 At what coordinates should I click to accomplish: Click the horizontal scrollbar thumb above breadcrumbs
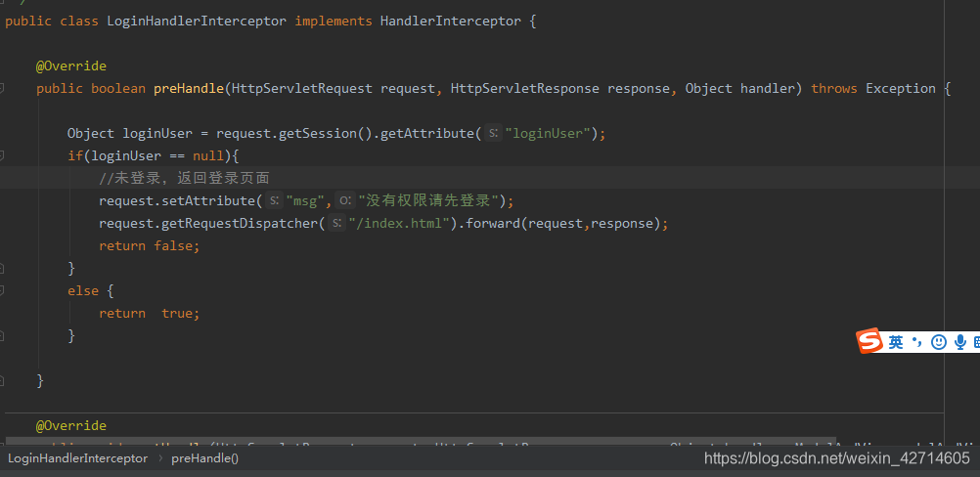(x=420, y=442)
